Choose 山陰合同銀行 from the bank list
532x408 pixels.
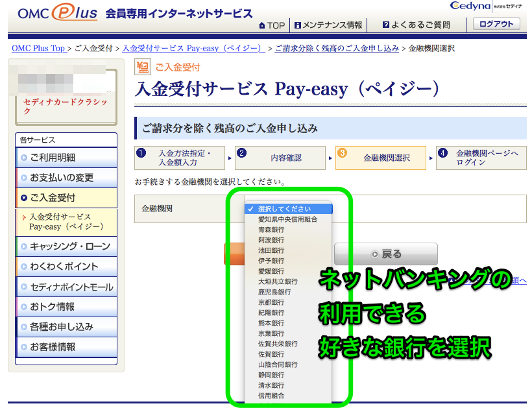coord(289,365)
